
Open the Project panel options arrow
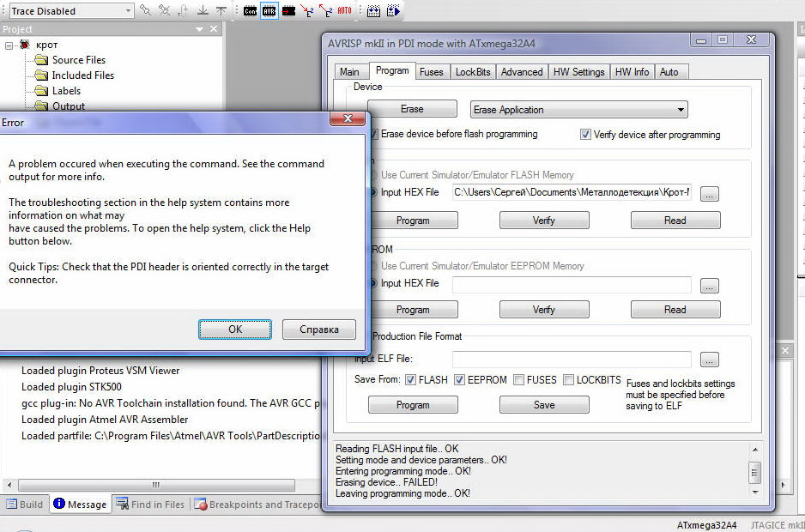click(x=199, y=29)
